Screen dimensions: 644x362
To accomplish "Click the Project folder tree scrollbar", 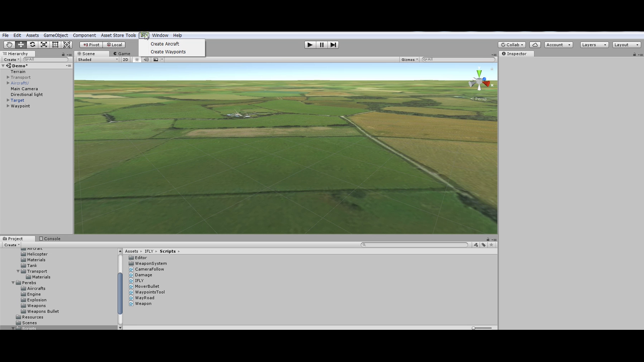I will 120,293.
